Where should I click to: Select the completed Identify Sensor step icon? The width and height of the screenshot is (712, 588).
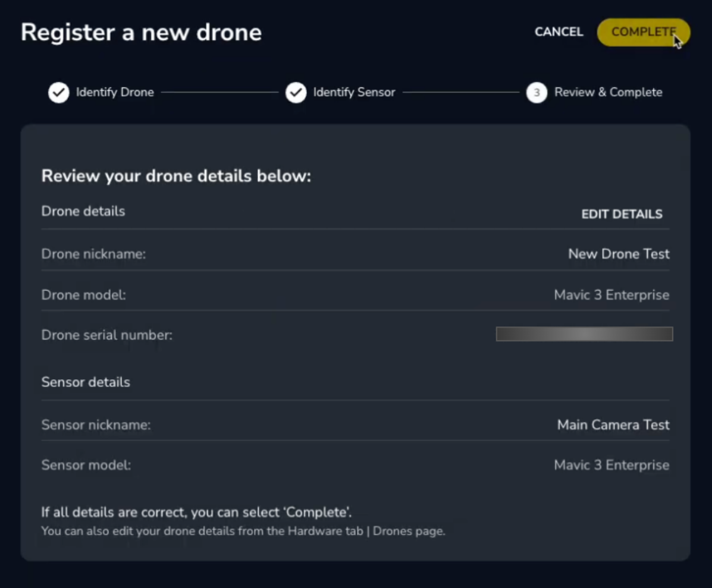click(x=296, y=93)
